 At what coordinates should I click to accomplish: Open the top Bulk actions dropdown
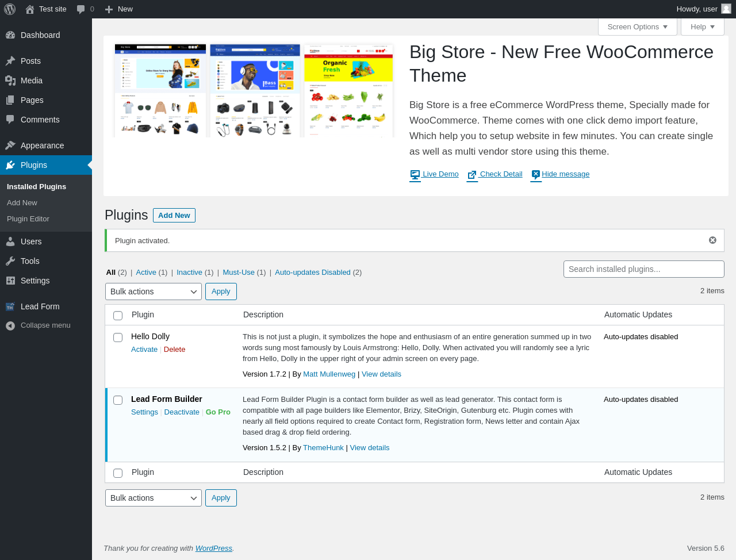154,291
